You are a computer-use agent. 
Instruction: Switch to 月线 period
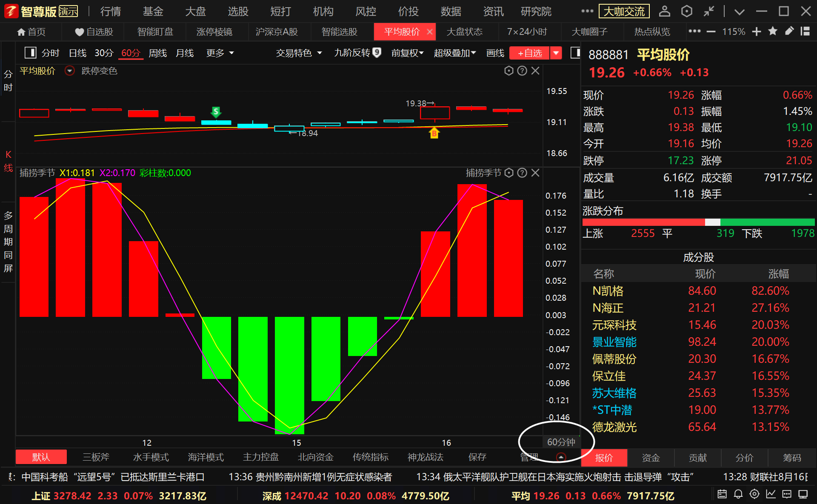point(185,53)
